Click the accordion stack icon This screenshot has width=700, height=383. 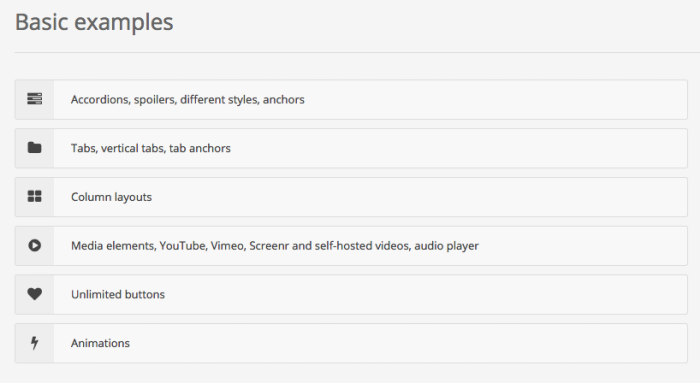(34, 99)
